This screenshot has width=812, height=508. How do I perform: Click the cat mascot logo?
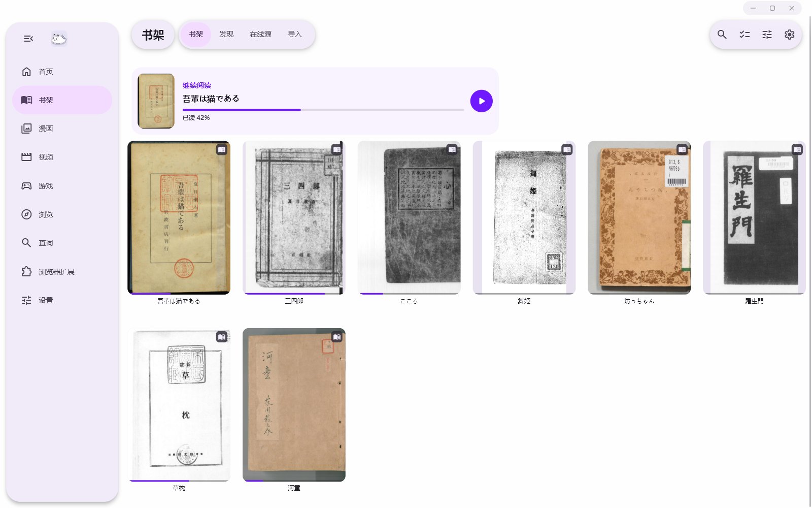(59, 39)
